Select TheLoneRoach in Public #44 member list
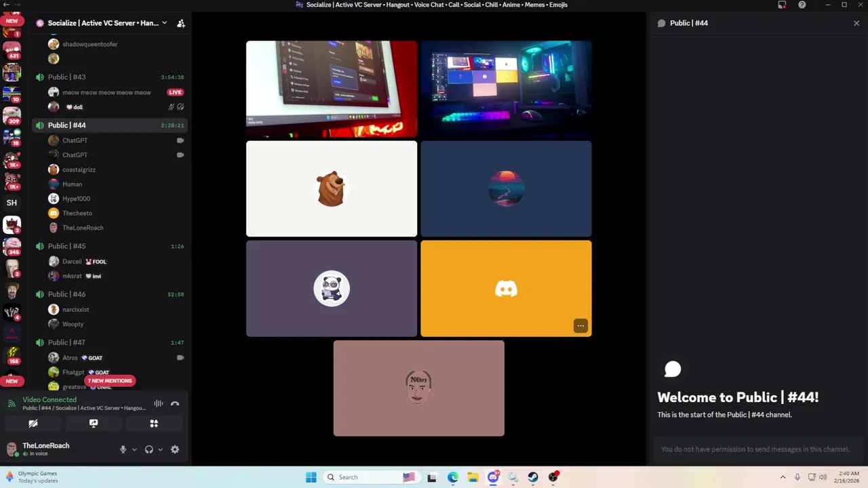The height and width of the screenshot is (488, 868). coord(83,228)
